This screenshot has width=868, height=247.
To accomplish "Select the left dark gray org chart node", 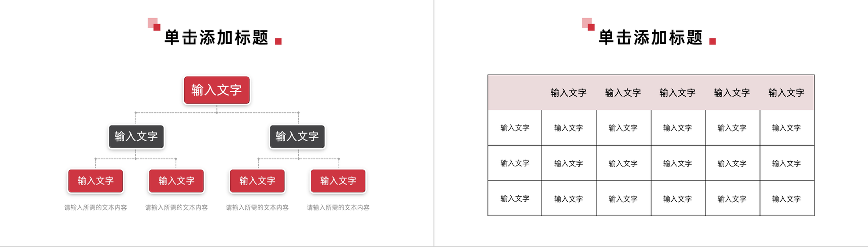I will pyautogui.click(x=136, y=137).
